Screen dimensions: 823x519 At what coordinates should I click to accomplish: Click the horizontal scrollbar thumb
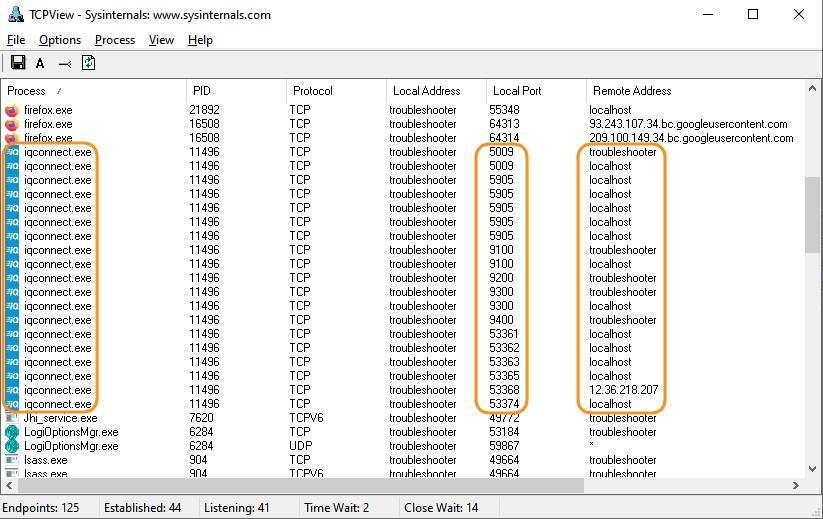301,485
